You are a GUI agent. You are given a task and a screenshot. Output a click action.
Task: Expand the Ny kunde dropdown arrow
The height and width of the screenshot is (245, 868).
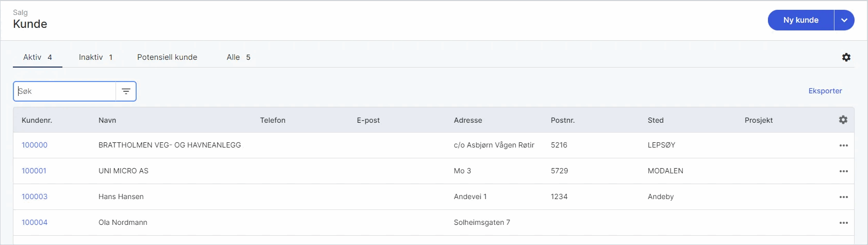click(x=844, y=20)
